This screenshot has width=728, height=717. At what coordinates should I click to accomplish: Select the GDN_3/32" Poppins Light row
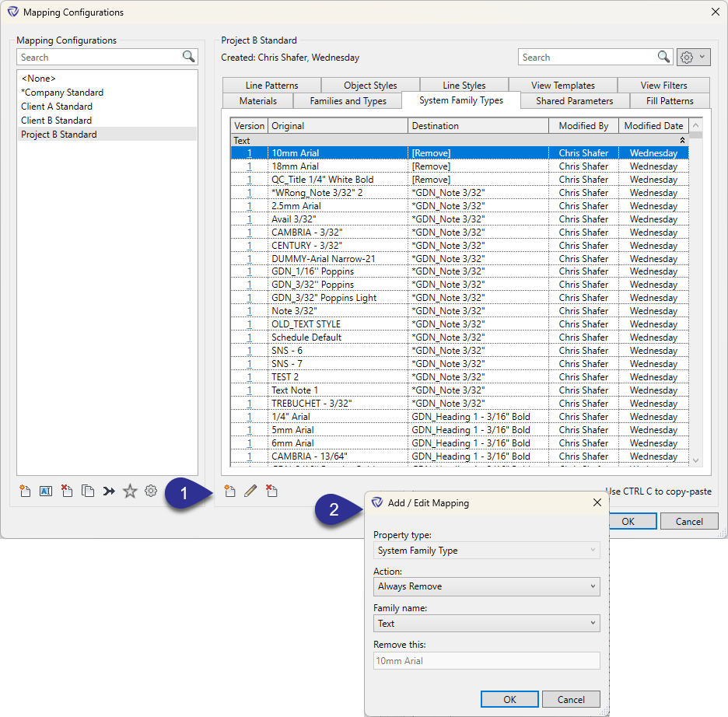(x=460, y=298)
